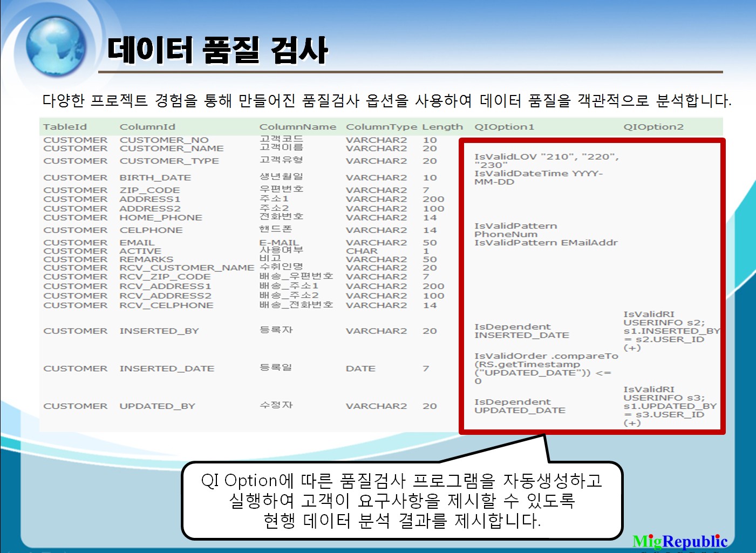The image size is (756, 553).
Task: Select the INSERTED_BY column id cell
Action: coord(159,331)
